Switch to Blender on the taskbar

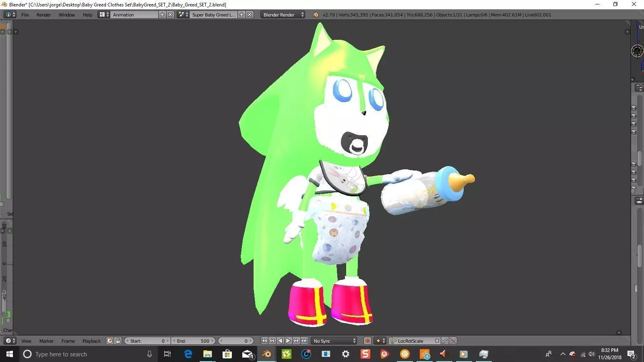[266, 354]
